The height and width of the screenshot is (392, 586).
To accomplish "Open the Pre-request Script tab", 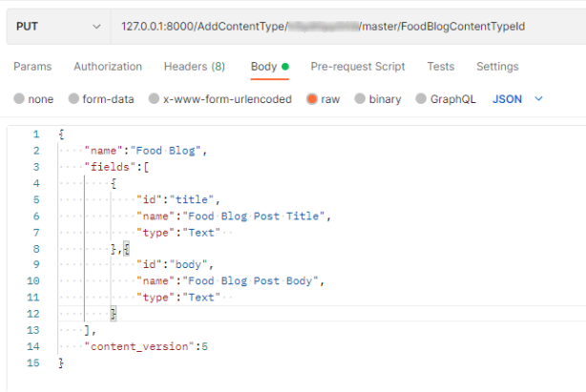I will point(358,67).
